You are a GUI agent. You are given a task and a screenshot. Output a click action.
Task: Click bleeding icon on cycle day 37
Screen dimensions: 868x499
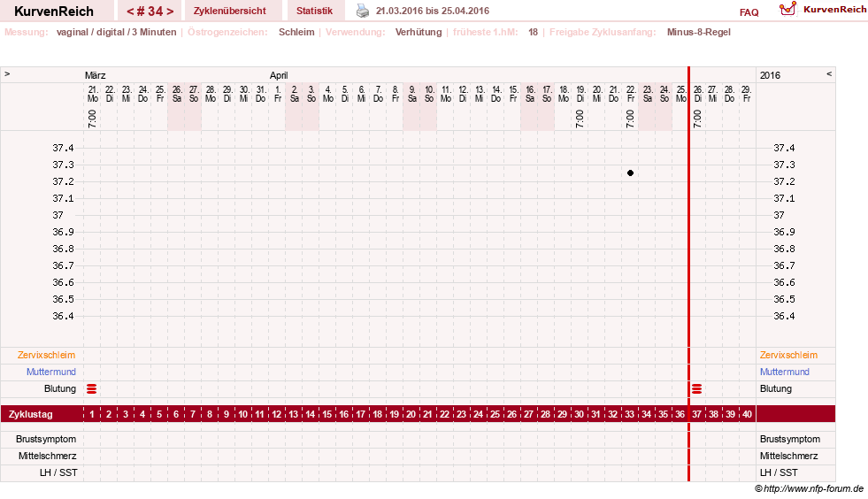point(697,388)
